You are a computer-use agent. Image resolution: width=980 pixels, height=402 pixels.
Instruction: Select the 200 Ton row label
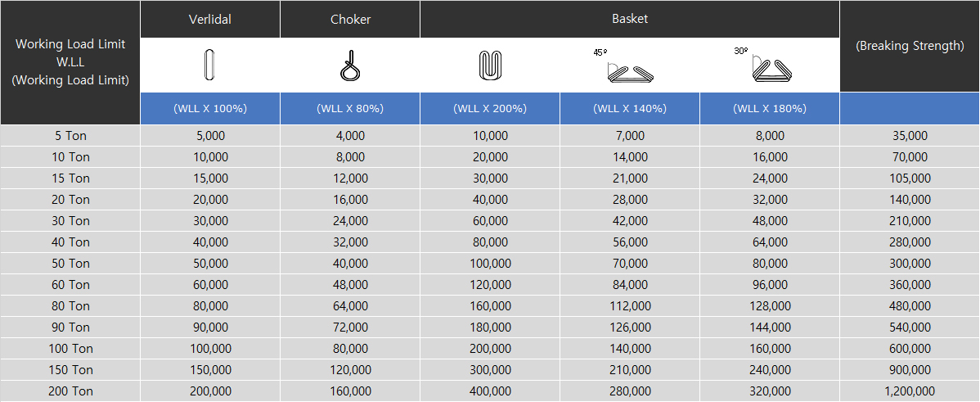pyautogui.click(x=70, y=391)
